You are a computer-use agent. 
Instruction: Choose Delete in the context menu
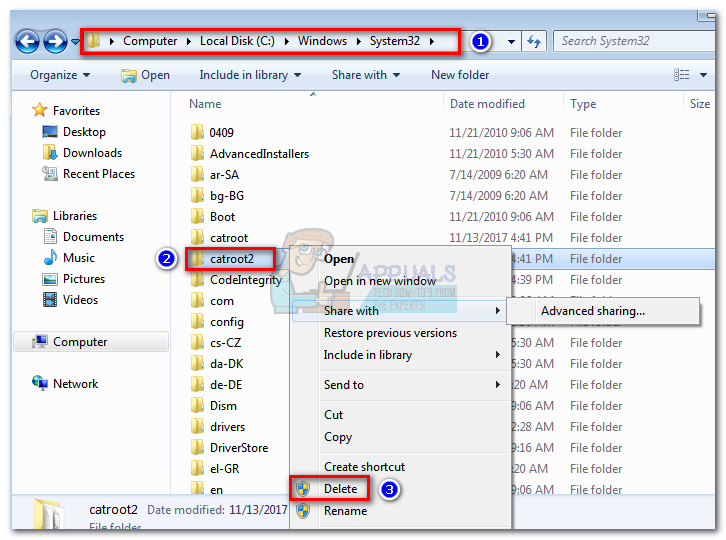401,489
